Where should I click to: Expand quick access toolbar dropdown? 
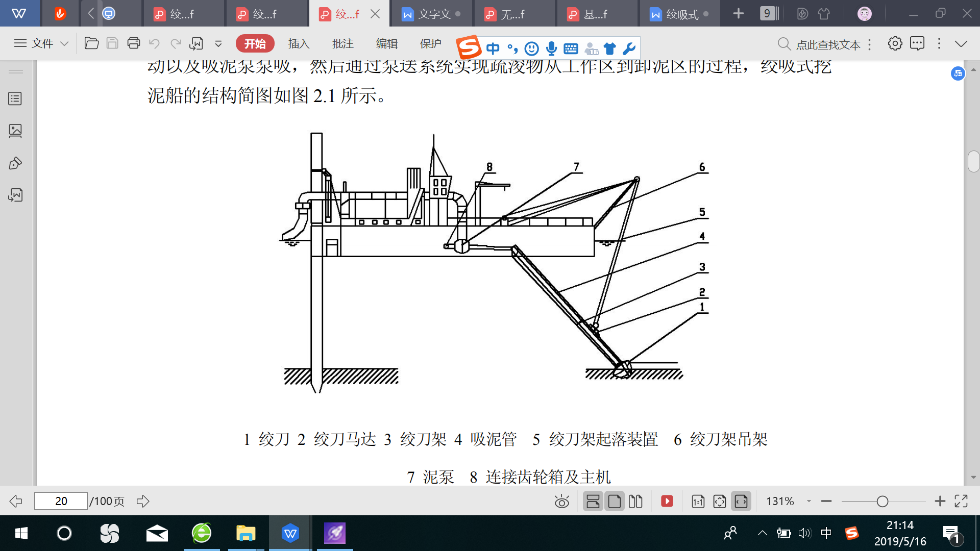pos(218,43)
